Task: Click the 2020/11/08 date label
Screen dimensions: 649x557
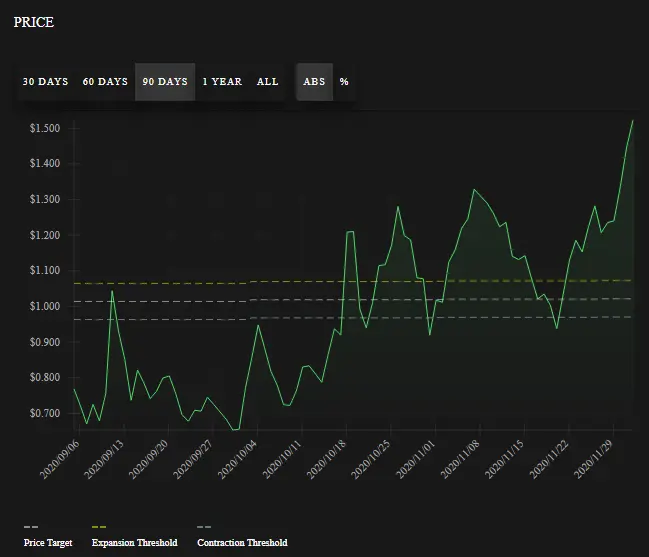Action: click(x=460, y=459)
